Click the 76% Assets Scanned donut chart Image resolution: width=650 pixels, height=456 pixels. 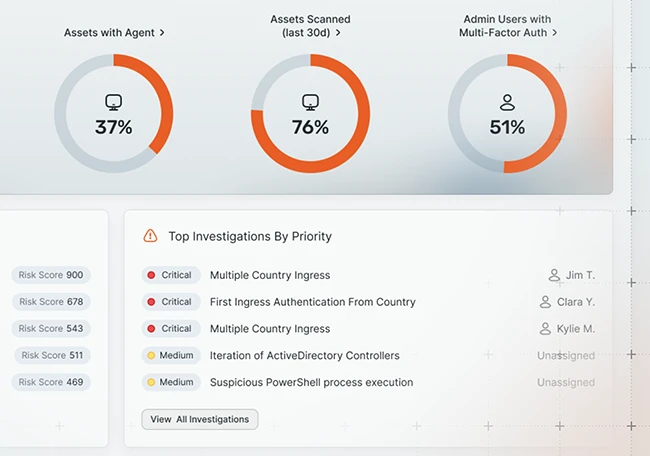point(310,113)
